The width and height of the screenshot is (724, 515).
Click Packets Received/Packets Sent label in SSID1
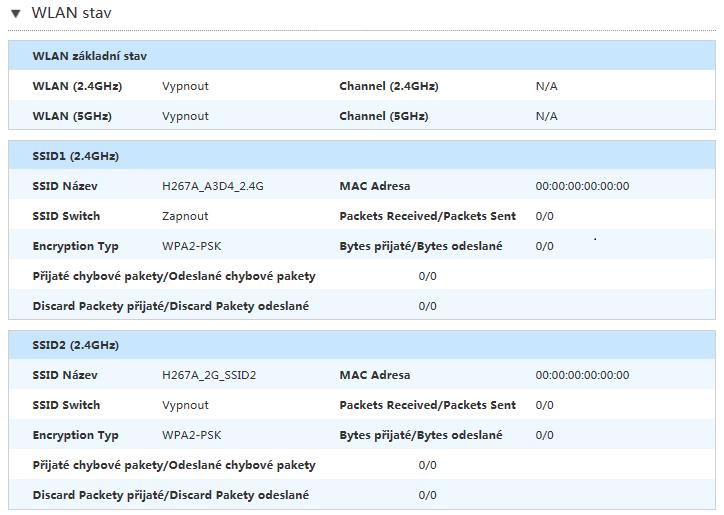tap(428, 216)
